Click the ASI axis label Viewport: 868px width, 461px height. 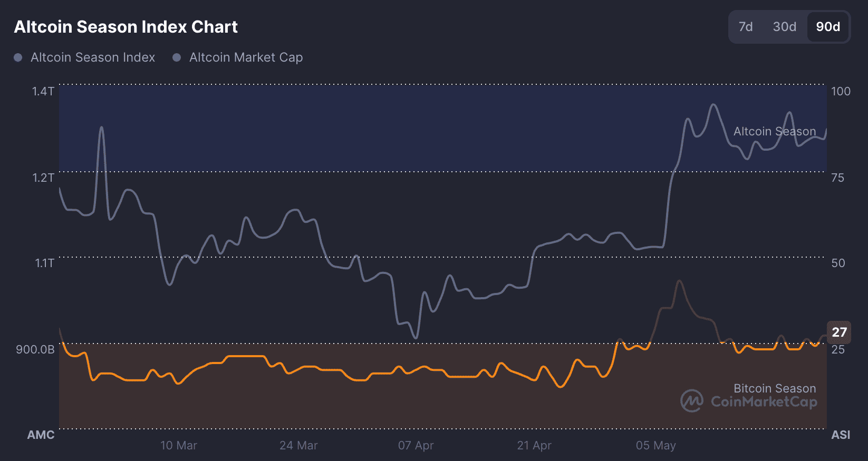click(841, 435)
